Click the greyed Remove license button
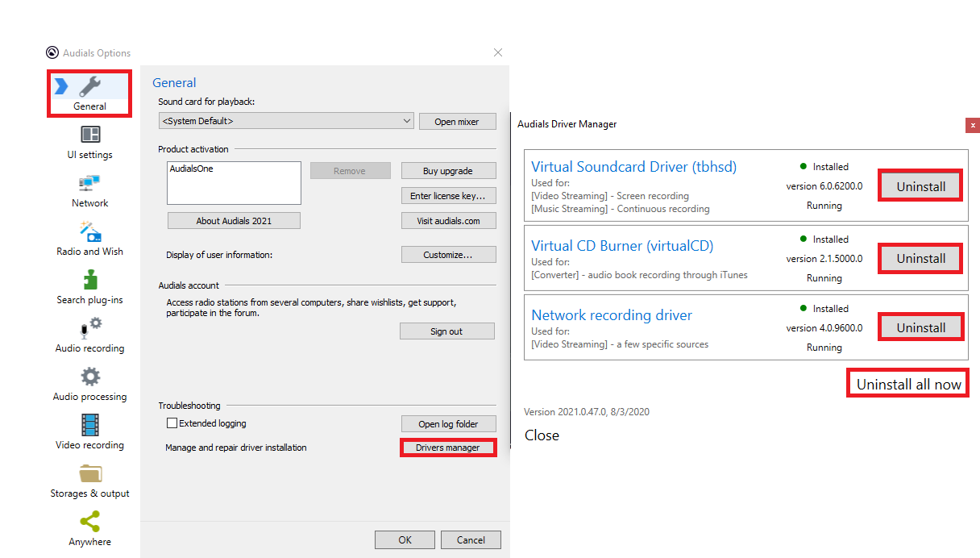 click(350, 171)
